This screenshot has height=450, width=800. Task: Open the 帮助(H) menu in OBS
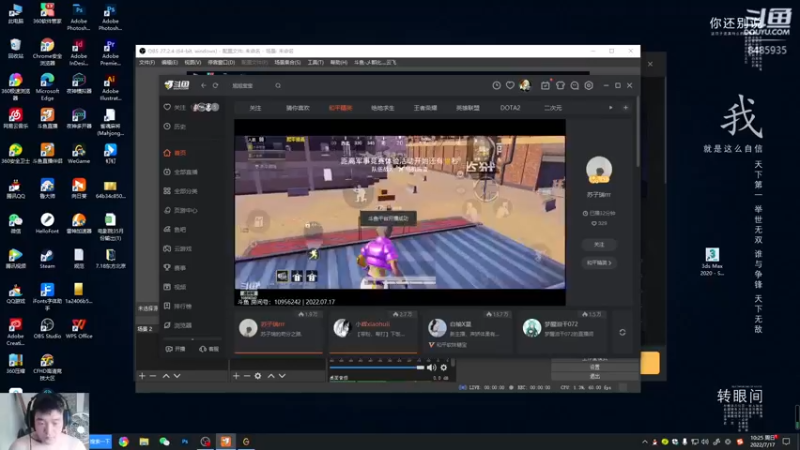pos(338,62)
